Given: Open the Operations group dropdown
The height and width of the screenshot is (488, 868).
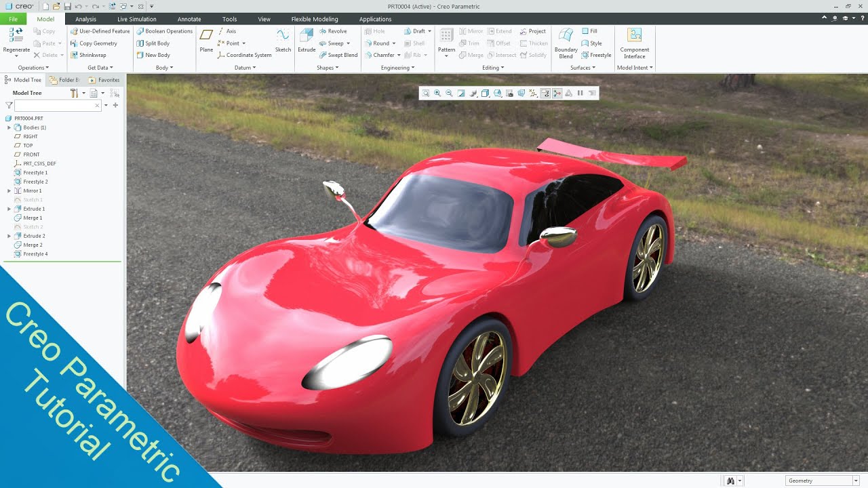Looking at the screenshot, I should tap(33, 68).
